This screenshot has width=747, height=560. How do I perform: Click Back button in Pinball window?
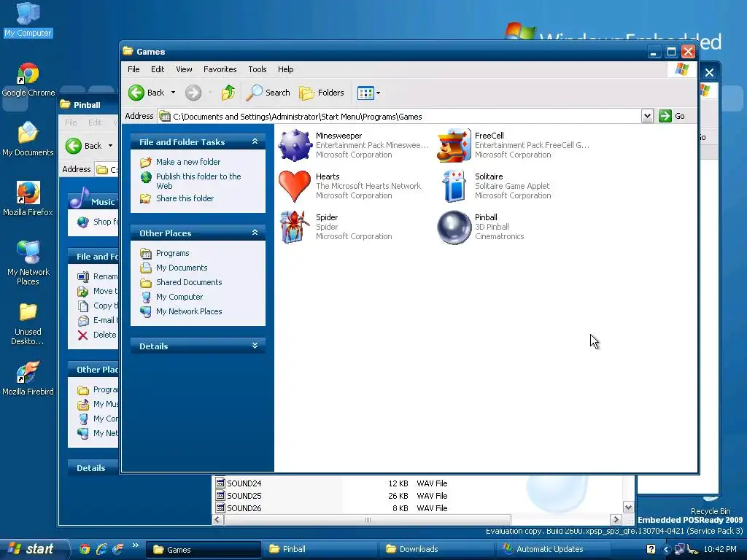pyautogui.click(x=83, y=146)
